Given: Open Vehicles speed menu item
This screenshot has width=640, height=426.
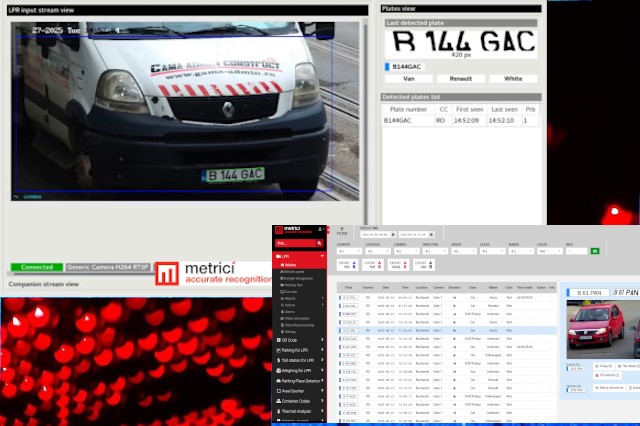Looking at the screenshot, I should [x=292, y=272].
